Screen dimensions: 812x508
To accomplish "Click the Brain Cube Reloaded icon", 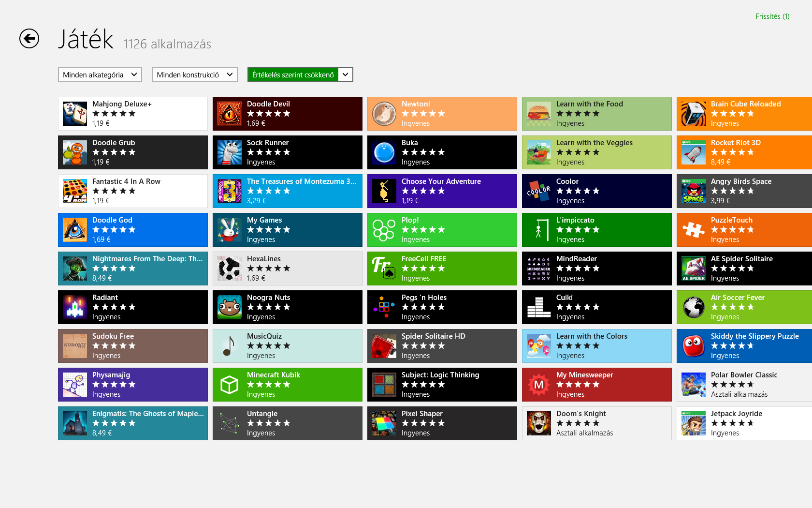I will tap(694, 114).
